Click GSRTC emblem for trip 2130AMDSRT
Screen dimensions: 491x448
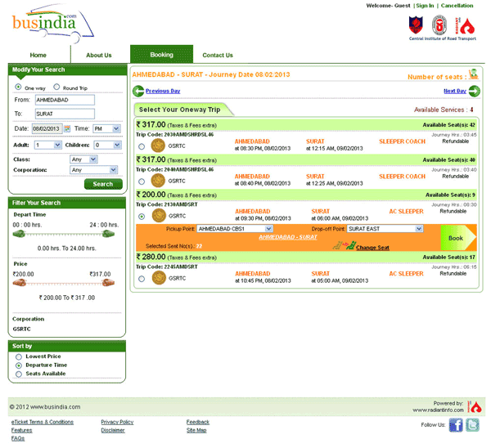click(159, 216)
